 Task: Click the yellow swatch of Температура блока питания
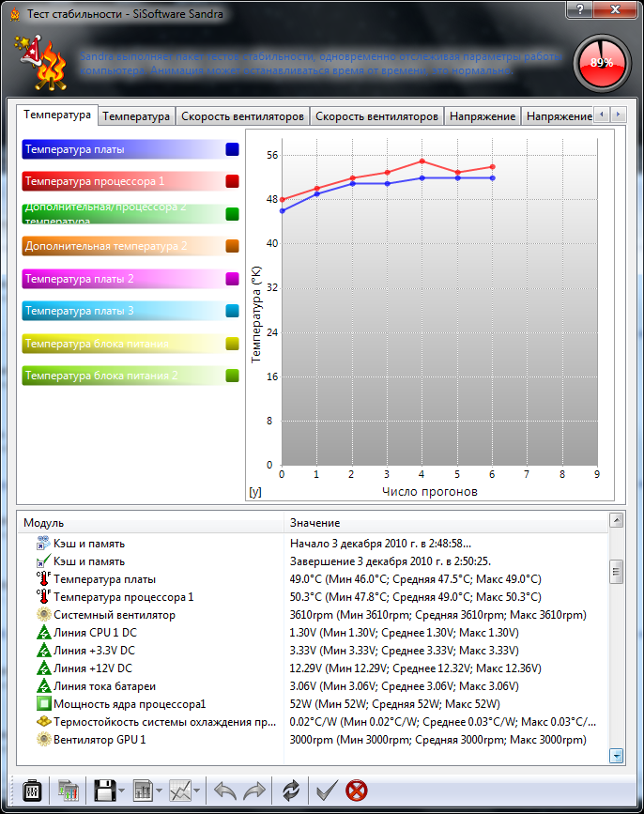pyautogui.click(x=233, y=344)
